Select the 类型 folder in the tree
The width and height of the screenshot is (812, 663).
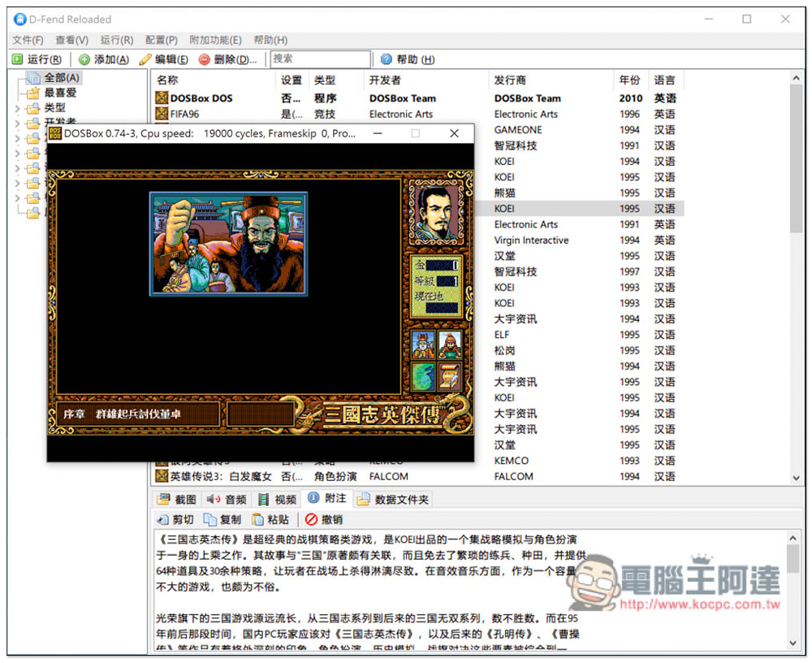(x=48, y=108)
